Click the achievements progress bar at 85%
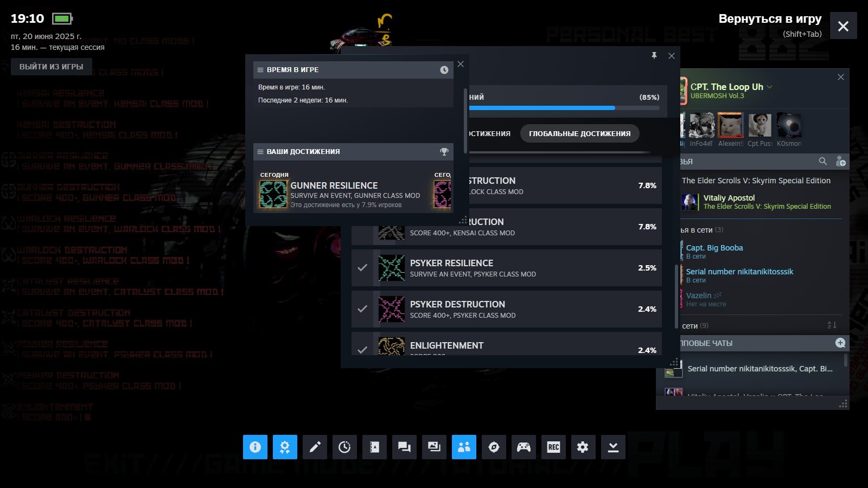The image size is (868, 488). [x=564, y=108]
